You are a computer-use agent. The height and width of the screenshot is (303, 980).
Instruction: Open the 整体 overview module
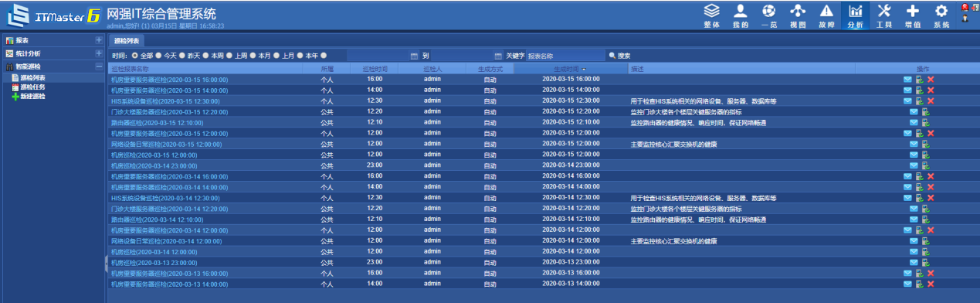pyautogui.click(x=711, y=15)
